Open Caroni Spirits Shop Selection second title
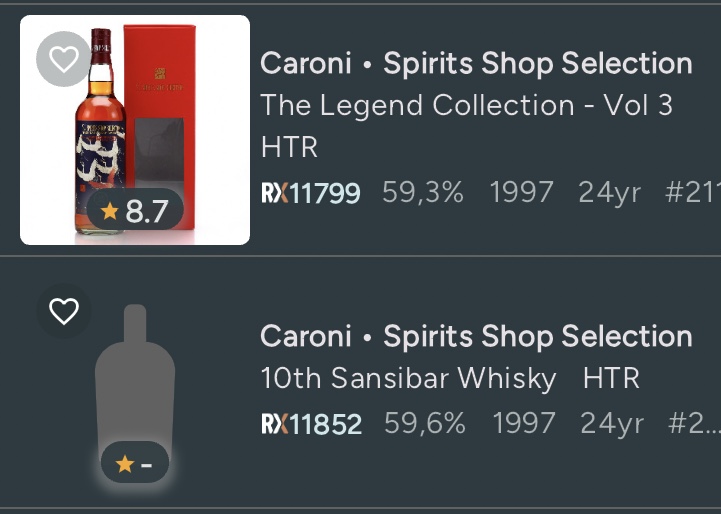Viewport: 721px width, 514px height. coord(476,336)
